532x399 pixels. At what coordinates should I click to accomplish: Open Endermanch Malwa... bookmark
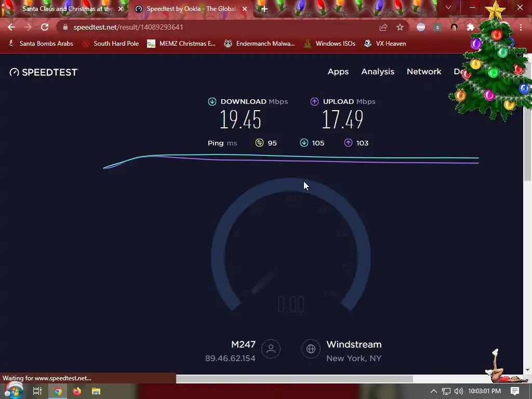pos(260,44)
